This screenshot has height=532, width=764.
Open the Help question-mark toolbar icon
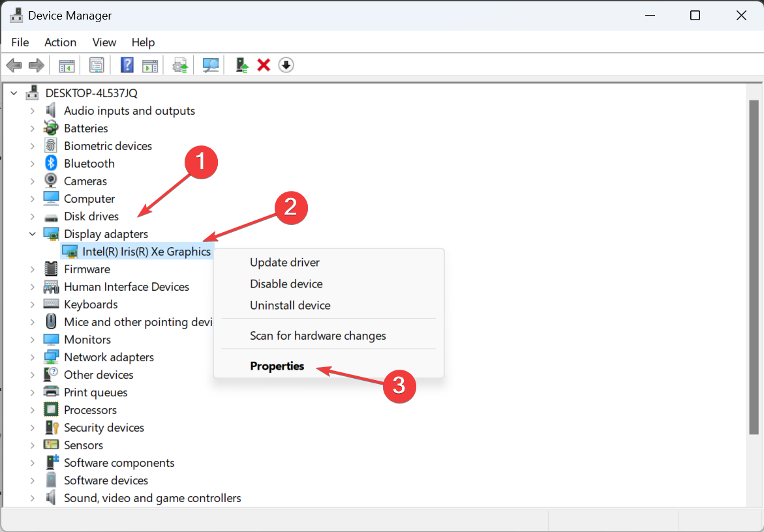pyautogui.click(x=127, y=65)
